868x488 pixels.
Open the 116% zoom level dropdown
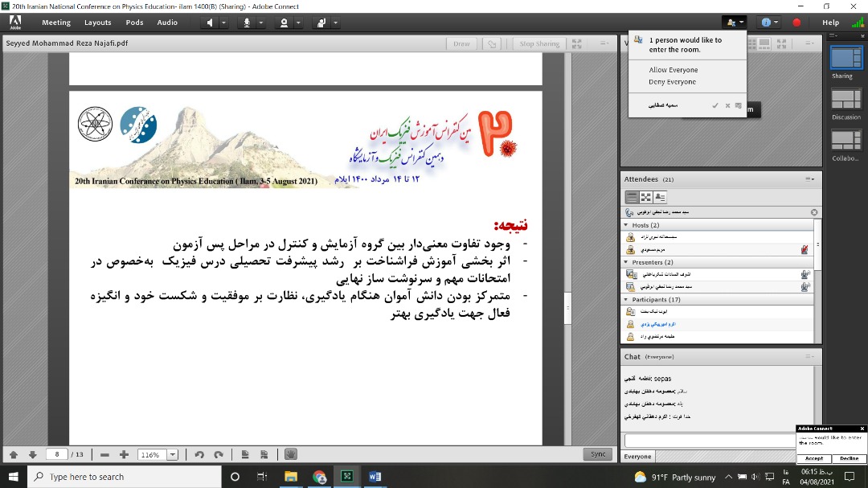pos(173,454)
